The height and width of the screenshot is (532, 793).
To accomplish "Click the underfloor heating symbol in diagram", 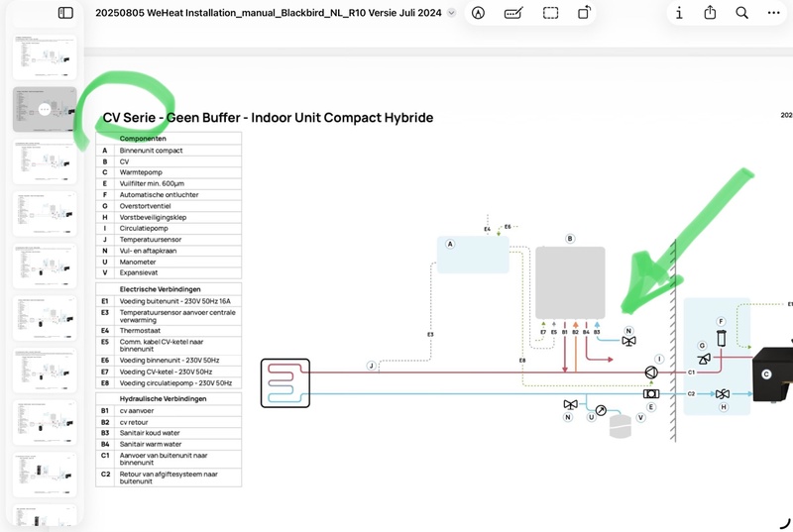I will 285,383.
